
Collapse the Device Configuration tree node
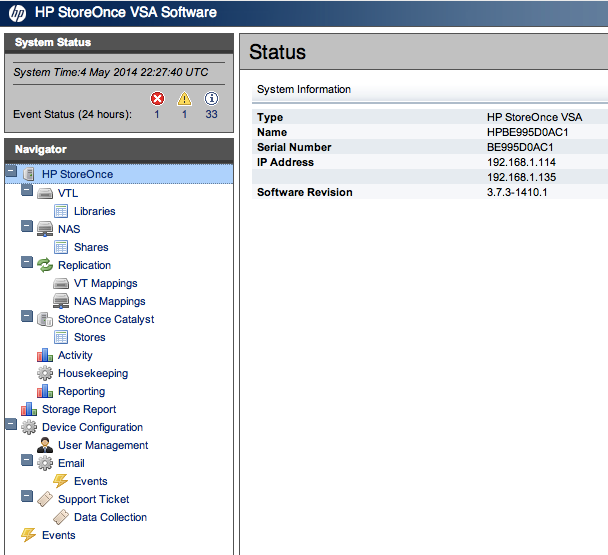click(x=11, y=424)
